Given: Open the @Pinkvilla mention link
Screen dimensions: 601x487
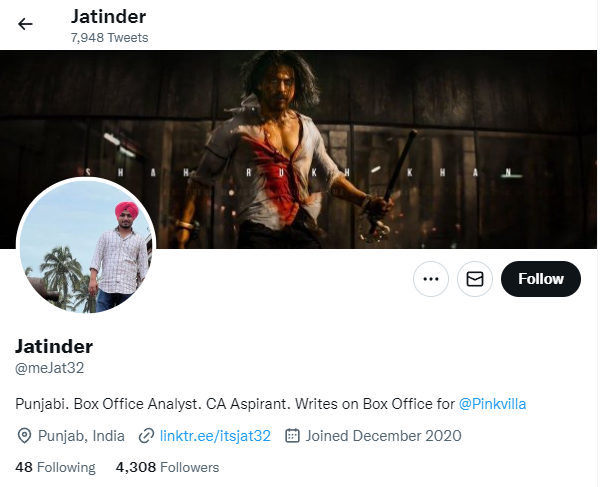Looking at the screenshot, I should click(x=492, y=404).
